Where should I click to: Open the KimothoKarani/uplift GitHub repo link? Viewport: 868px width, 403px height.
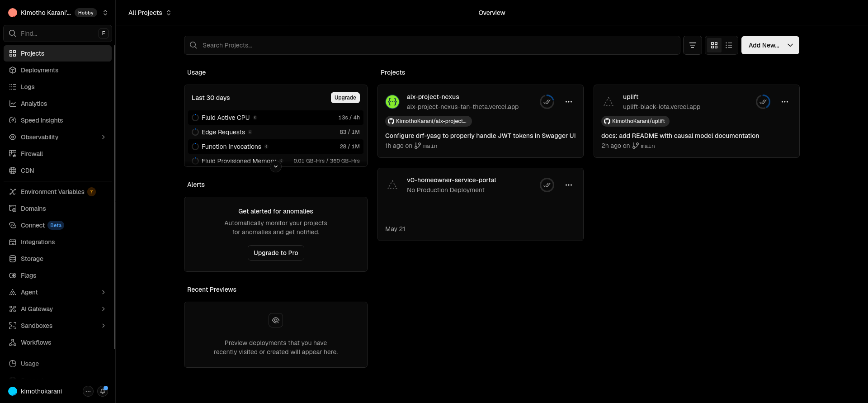pyautogui.click(x=635, y=121)
